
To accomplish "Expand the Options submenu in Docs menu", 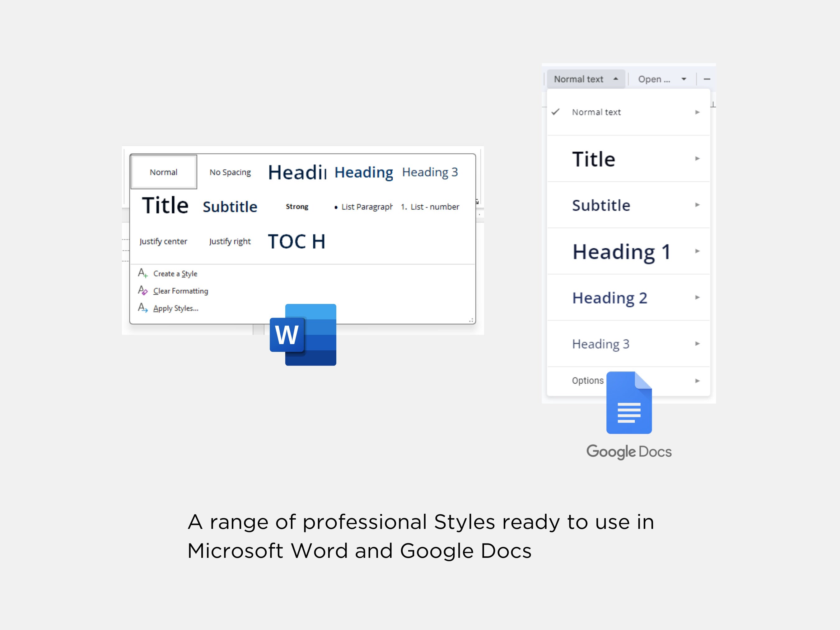I will pos(697,380).
